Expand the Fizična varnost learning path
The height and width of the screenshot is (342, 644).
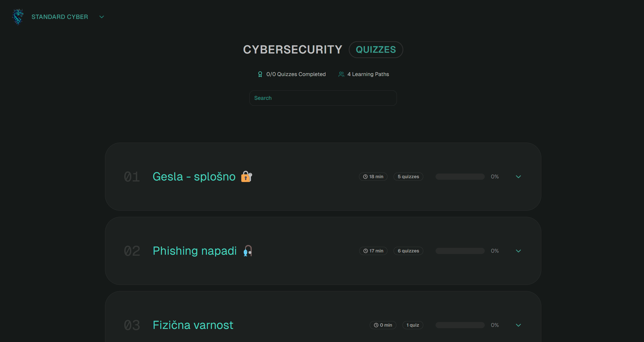click(518, 325)
